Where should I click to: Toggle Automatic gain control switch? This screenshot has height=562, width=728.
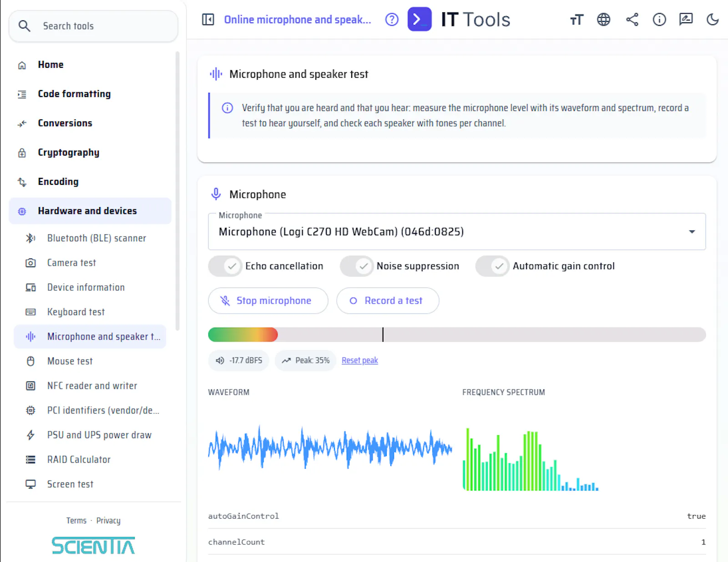492,266
